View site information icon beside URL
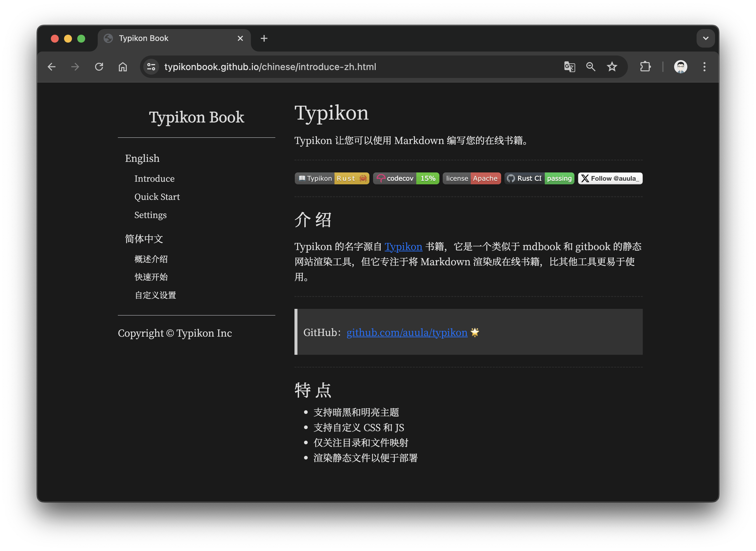Image resolution: width=756 pixels, height=551 pixels. pos(151,67)
